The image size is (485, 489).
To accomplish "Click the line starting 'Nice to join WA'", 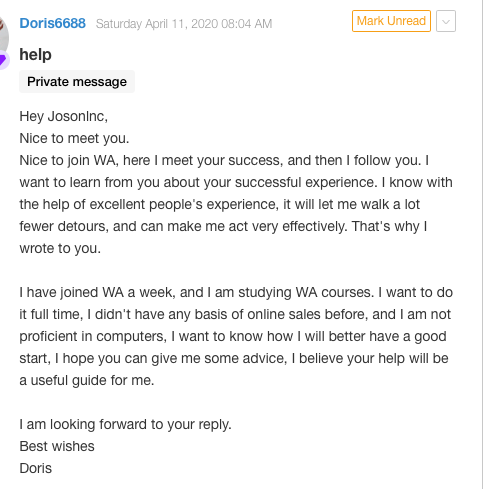I will [x=224, y=161].
